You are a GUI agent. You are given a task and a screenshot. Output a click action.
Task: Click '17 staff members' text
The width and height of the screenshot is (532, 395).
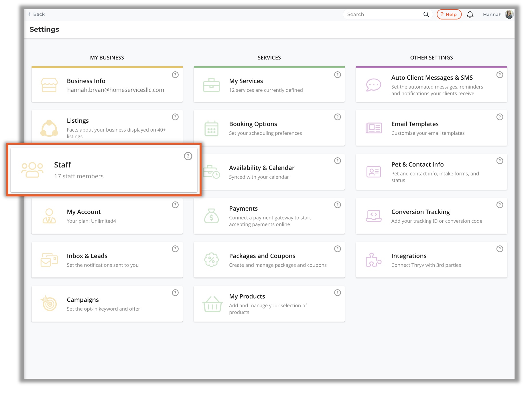pos(79,176)
